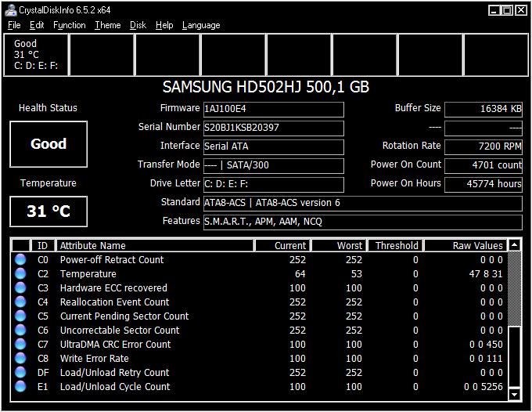Click the status orb for Uncorrectable Sector Count
The image size is (532, 412).
click(20, 330)
